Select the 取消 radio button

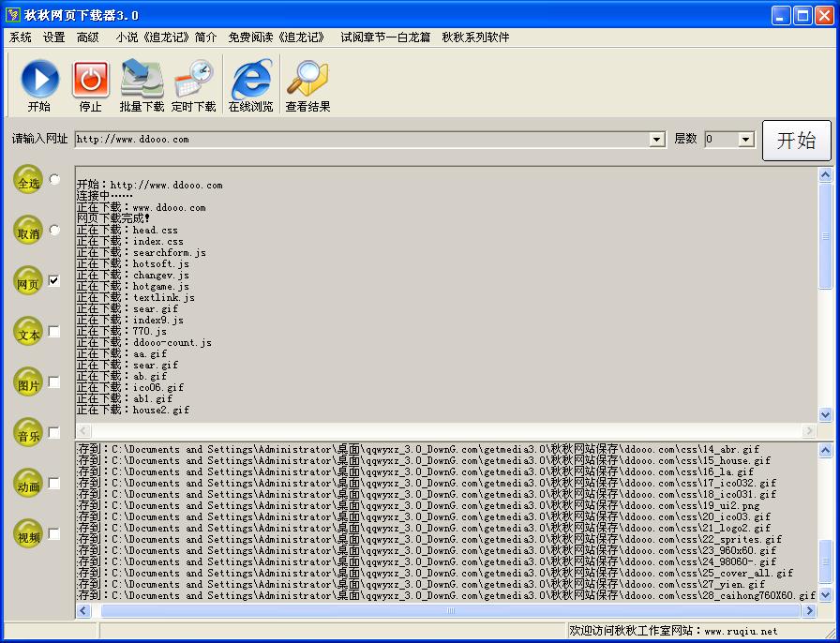(54, 230)
